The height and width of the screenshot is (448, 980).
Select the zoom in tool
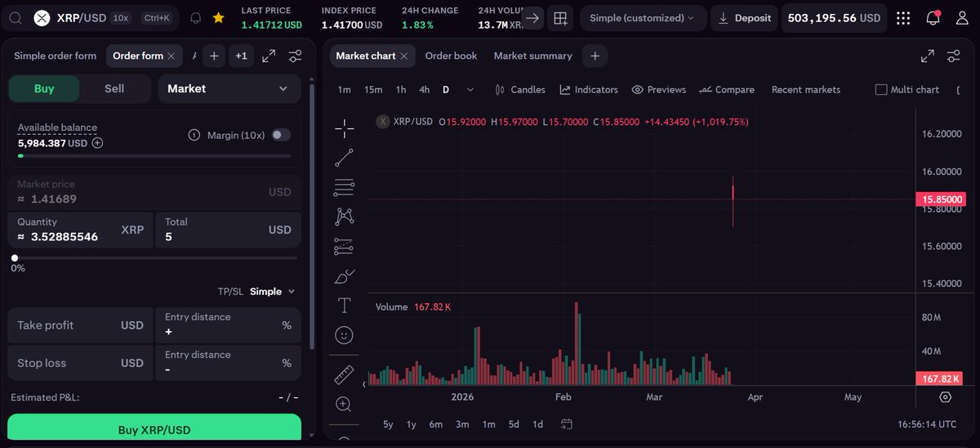tap(344, 405)
